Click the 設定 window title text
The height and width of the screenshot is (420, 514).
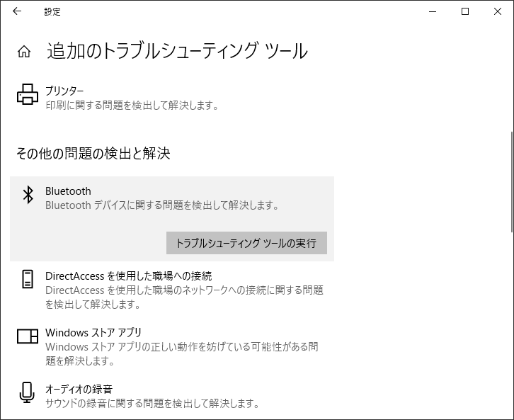[x=52, y=12]
